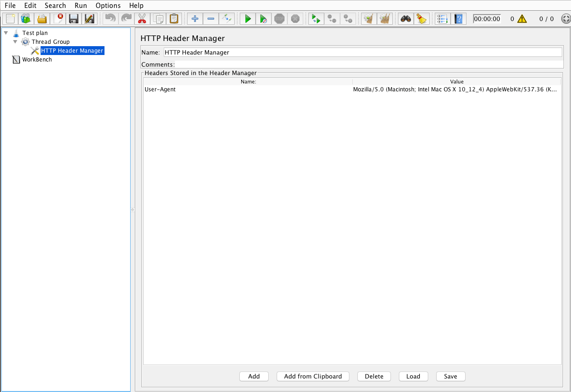This screenshot has height=392, width=571.
Task: Click the Expand All plus icon
Action: tap(195, 19)
